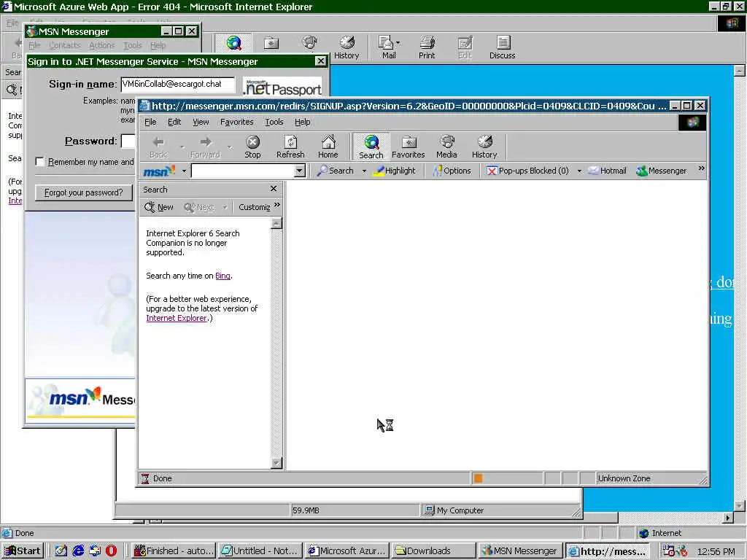Click Favorites icon in background Explorer toolbar
Image resolution: width=747 pixels, height=560 pixels.
[271, 44]
